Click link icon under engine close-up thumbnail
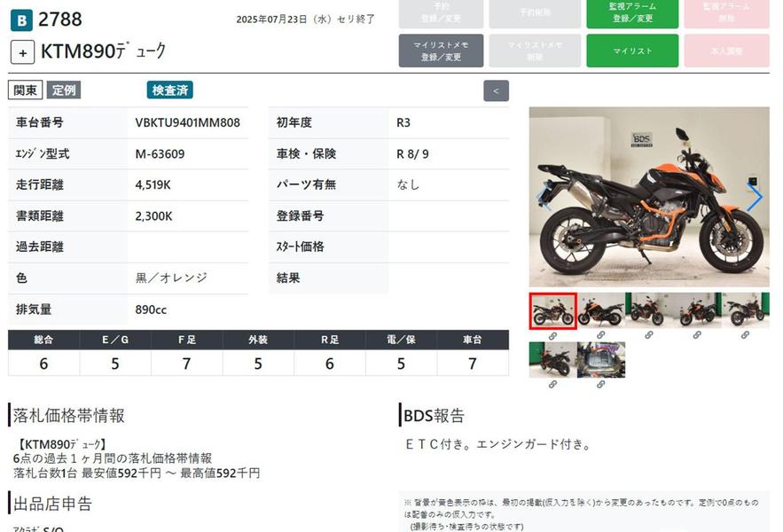 point(601,384)
